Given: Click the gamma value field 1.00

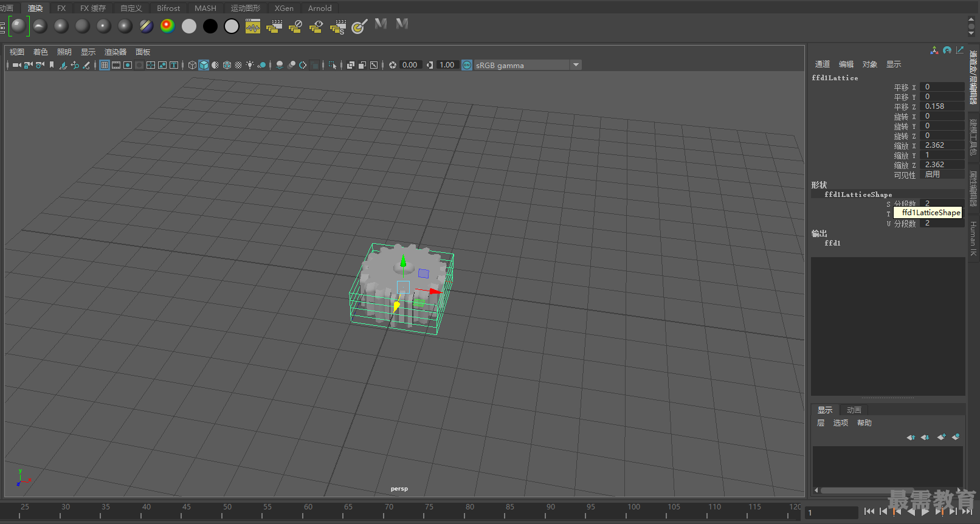Looking at the screenshot, I should click(x=447, y=65).
